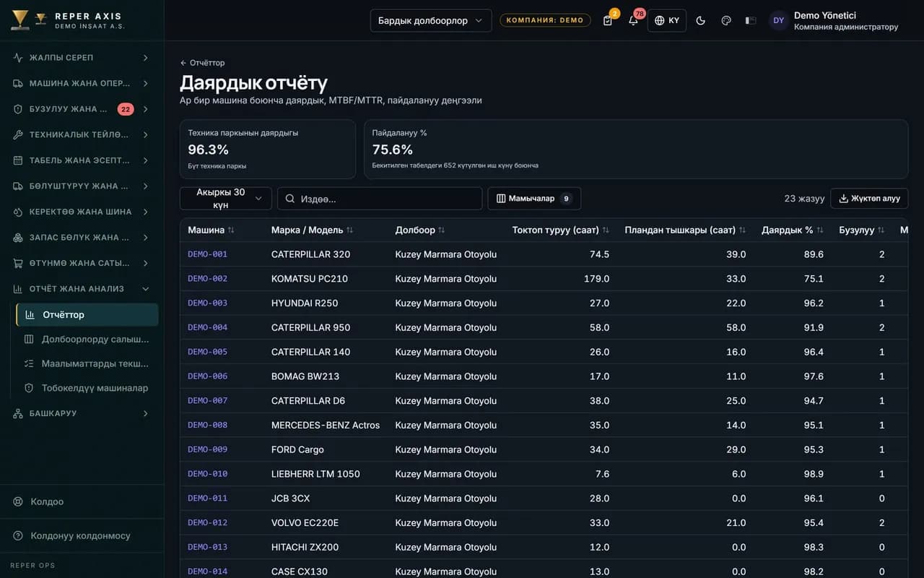Sort by Токтоп туруу (саат) column header

pyautogui.click(x=561, y=230)
